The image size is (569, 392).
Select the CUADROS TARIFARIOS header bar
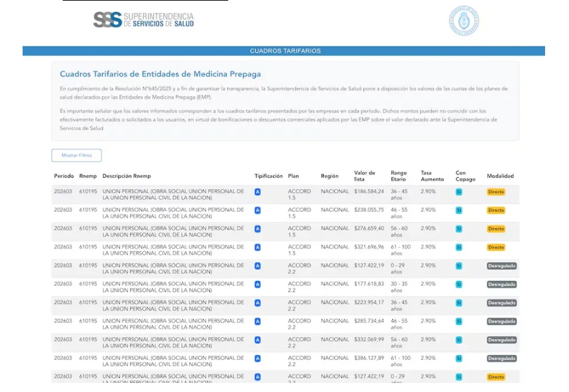[284, 51]
